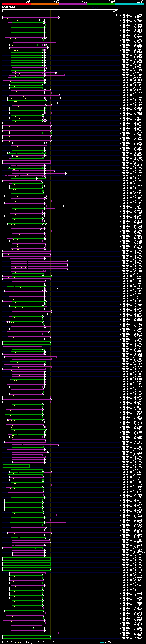Image resolution: width=146 pixels, height=644 pixels.
Task: Select the UniRef100_B1VR82 label
Action: (131, 281)
